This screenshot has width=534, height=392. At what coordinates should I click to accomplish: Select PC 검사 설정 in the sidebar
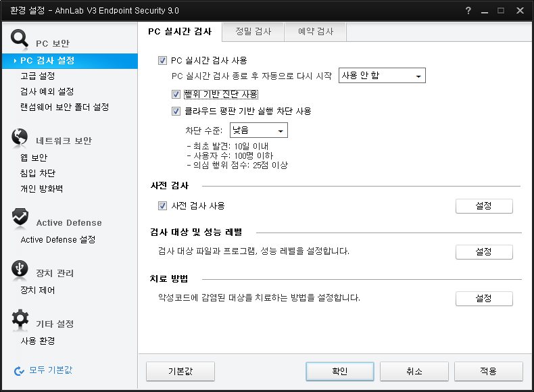pyautogui.click(x=70, y=61)
